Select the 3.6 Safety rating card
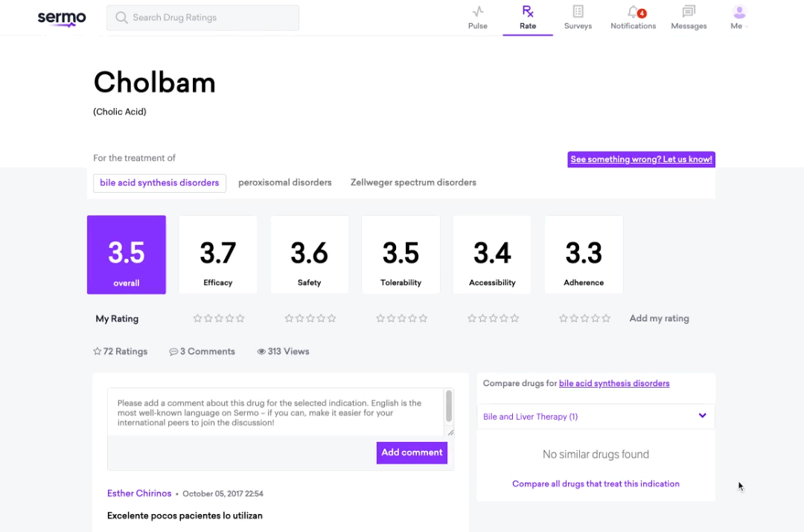The image size is (804, 532). (309, 254)
